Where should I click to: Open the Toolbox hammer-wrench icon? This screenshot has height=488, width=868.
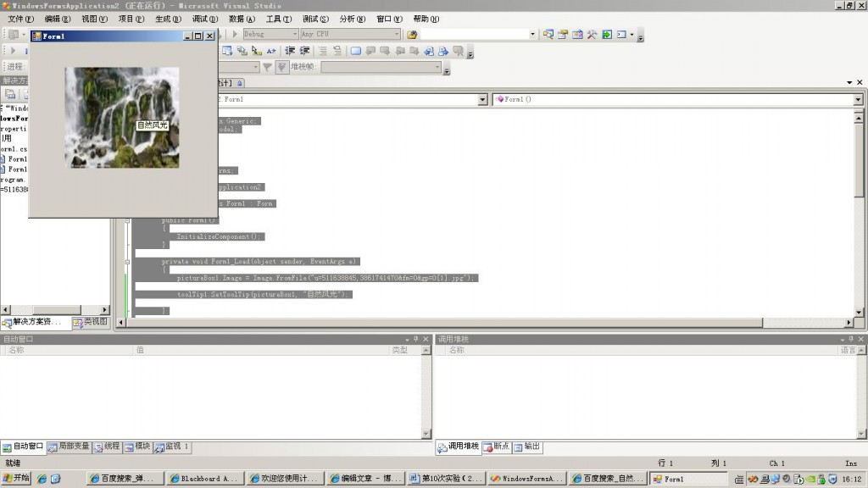click(592, 34)
